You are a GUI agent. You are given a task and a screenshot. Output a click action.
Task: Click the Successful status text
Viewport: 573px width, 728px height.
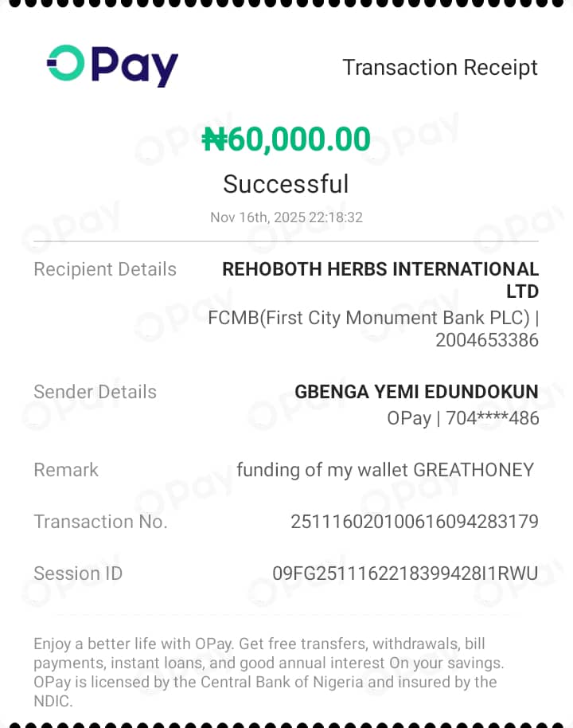point(286,184)
